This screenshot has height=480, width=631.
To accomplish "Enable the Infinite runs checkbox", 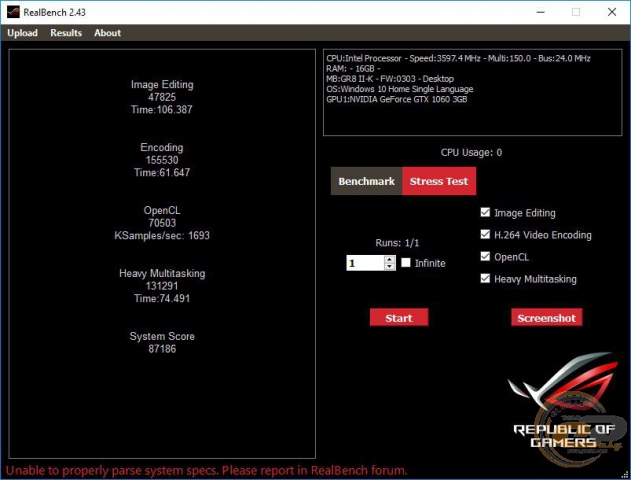I will click(x=406, y=263).
